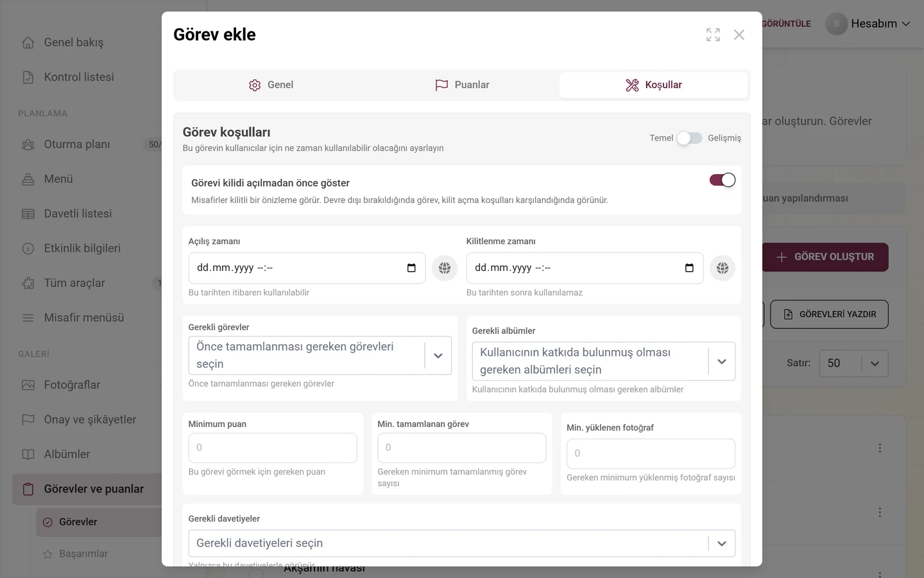This screenshot has height=578, width=924.
Task: Toggle Temel/Gelişmiş mode switch
Action: tap(690, 138)
